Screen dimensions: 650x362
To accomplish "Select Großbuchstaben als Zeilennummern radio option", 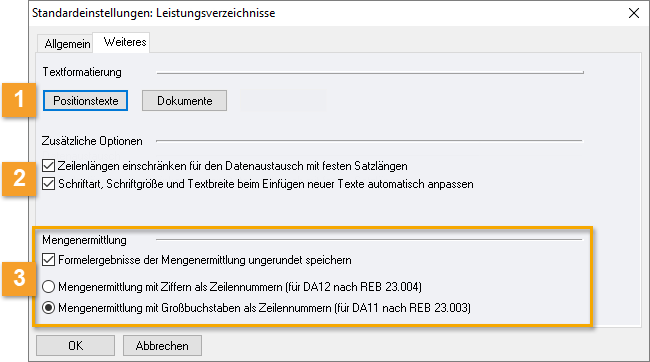I will pyautogui.click(x=49, y=308).
